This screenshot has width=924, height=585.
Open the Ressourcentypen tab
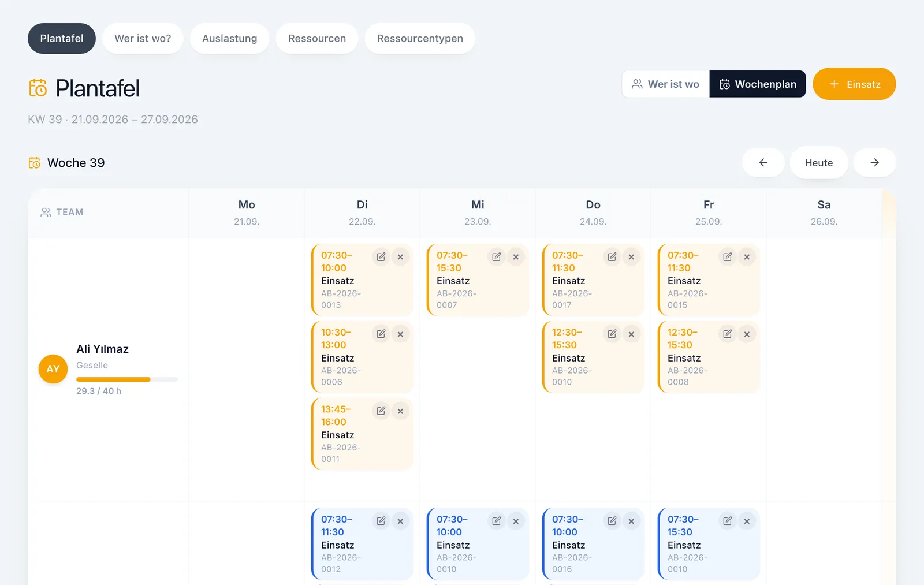(420, 39)
